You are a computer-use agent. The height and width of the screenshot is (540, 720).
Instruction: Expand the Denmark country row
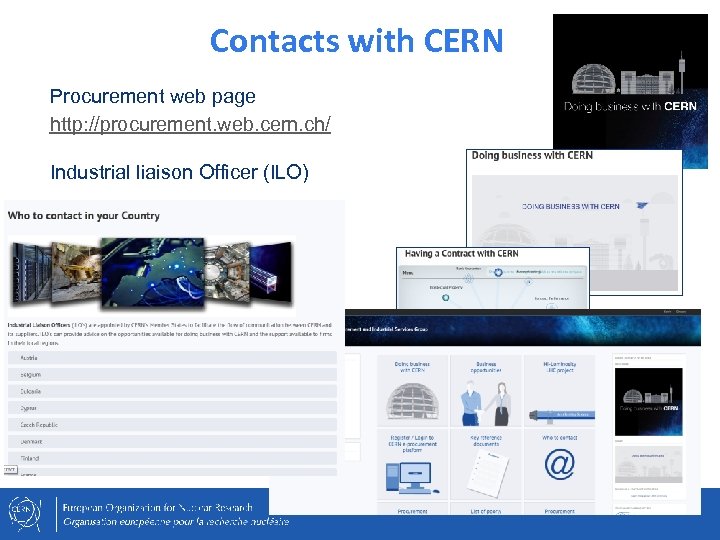(x=172, y=442)
